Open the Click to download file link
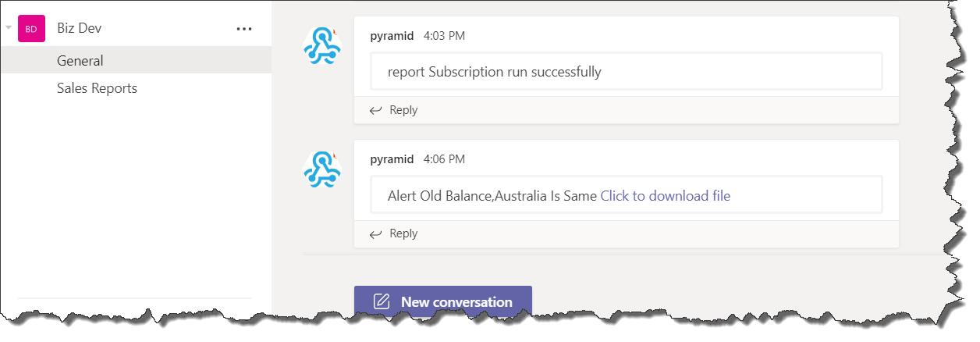 (x=665, y=196)
